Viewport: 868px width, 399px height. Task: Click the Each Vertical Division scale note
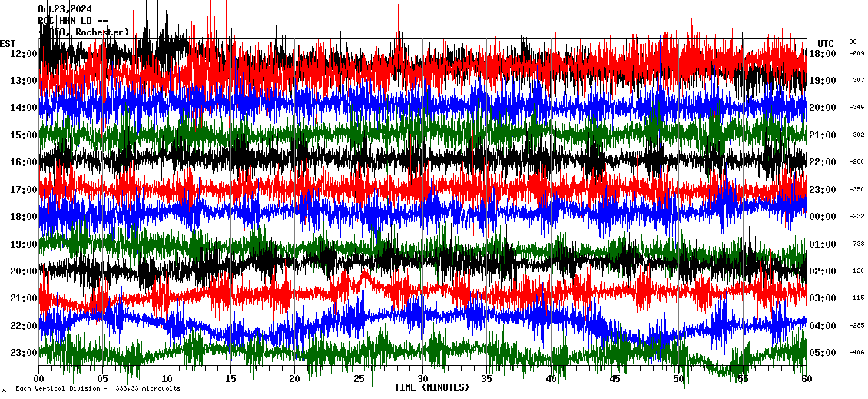[x=98, y=388]
